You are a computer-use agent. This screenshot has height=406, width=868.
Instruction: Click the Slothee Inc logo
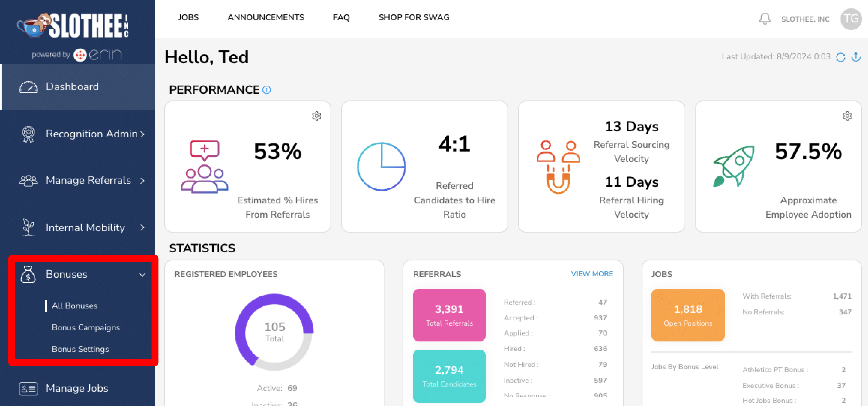pyautogui.click(x=73, y=25)
